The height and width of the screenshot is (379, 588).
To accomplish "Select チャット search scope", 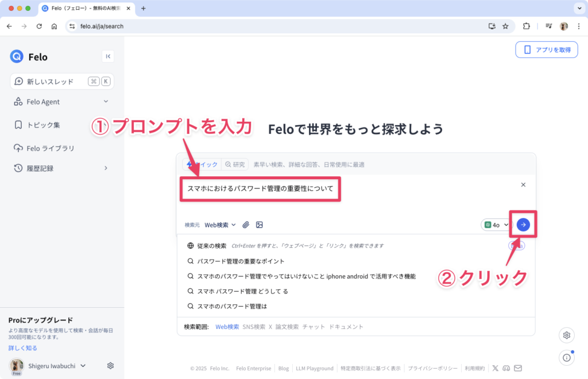I will tap(314, 327).
